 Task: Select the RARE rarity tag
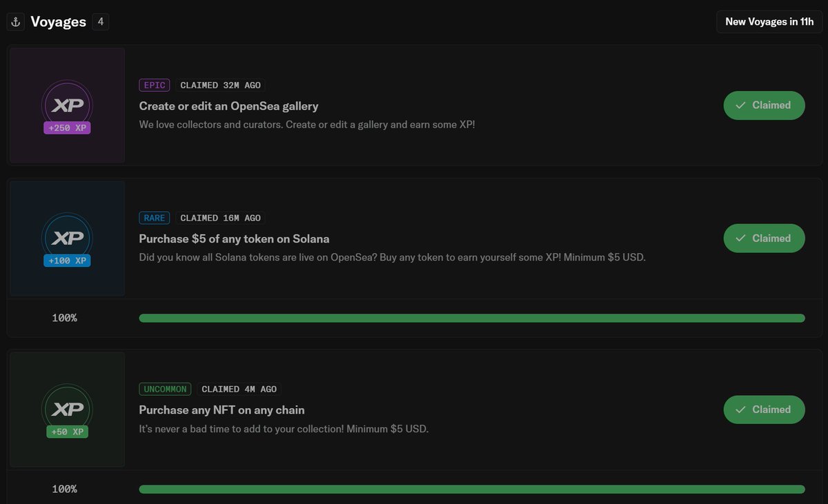(155, 218)
